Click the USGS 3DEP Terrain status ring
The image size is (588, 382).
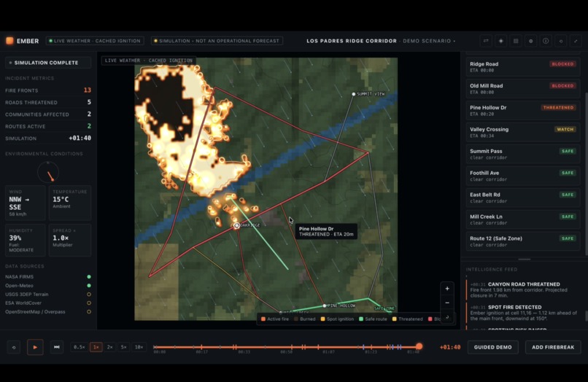point(89,295)
